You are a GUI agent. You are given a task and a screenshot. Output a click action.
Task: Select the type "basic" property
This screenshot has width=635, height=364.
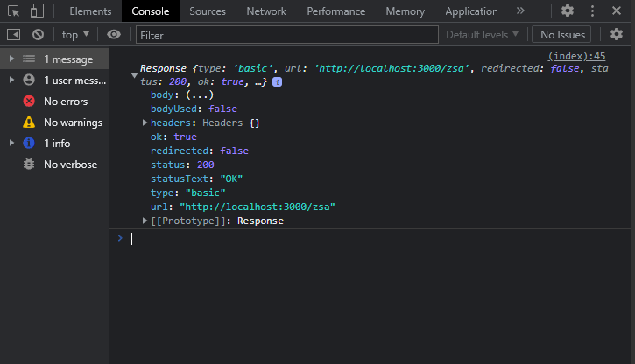coord(188,192)
